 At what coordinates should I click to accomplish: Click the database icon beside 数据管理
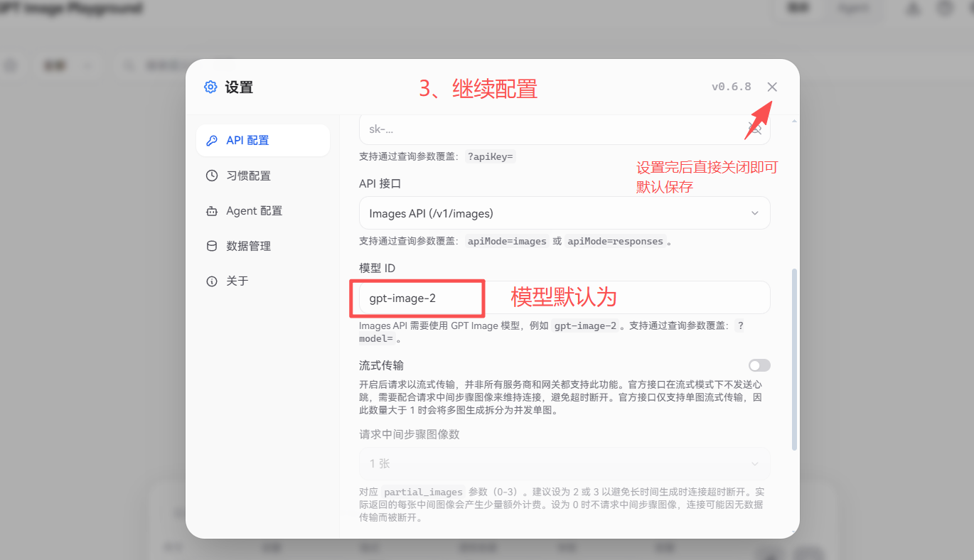pos(212,246)
